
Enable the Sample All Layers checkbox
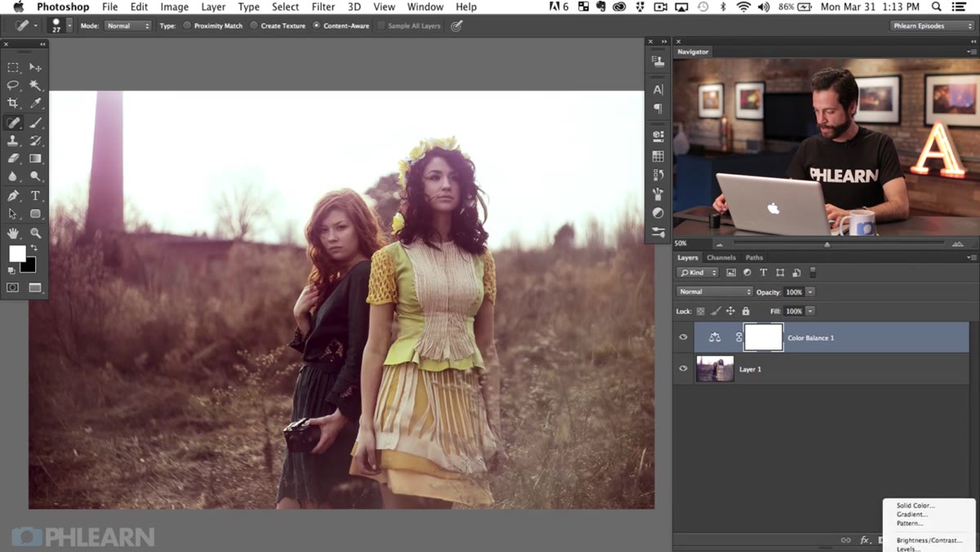tap(381, 25)
